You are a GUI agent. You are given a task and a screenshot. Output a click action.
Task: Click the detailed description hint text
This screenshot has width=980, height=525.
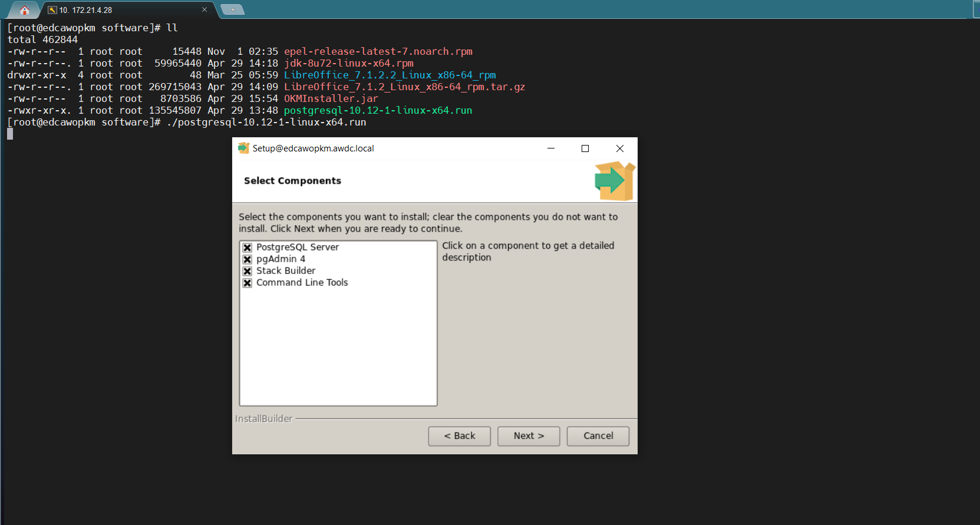pos(528,252)
